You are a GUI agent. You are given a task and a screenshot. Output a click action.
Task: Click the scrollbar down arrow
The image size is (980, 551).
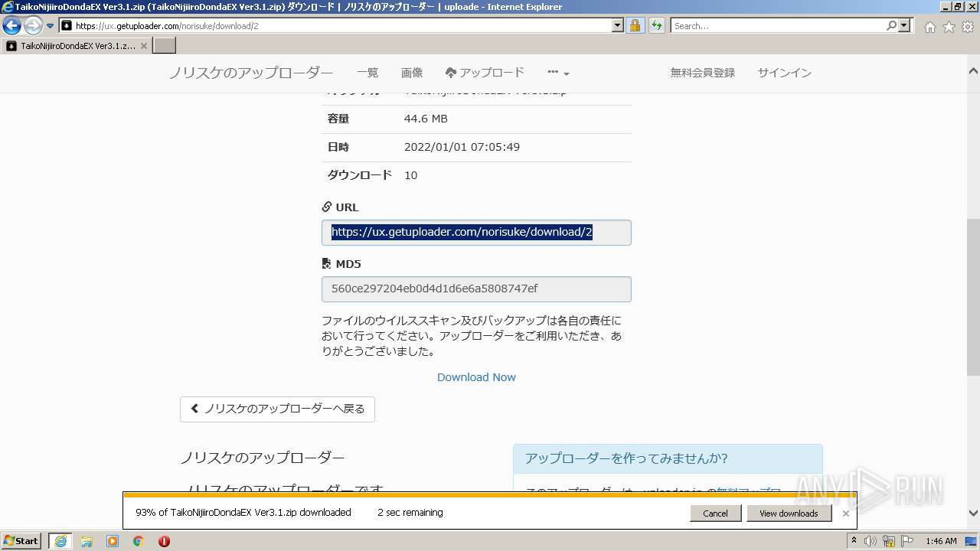coord(973,514)
